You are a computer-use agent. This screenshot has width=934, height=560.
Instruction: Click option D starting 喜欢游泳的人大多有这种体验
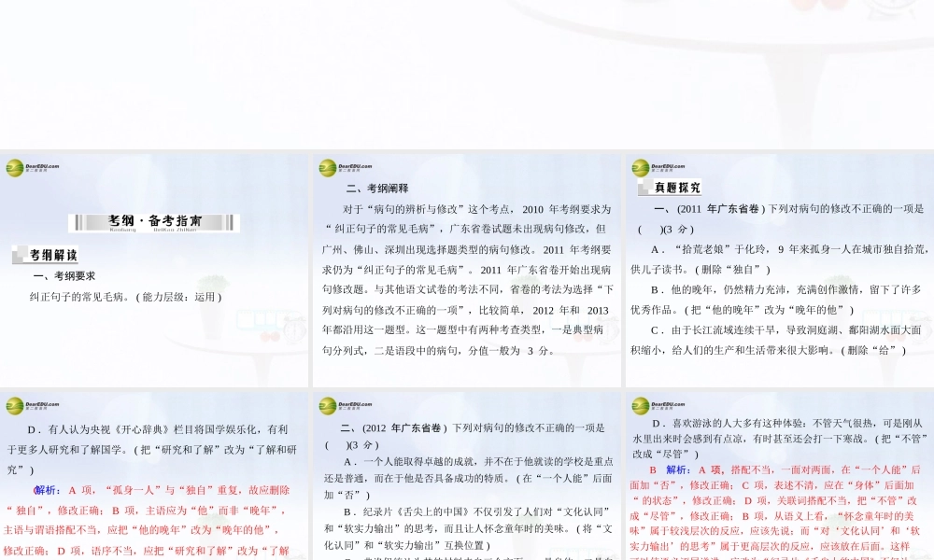780,438
